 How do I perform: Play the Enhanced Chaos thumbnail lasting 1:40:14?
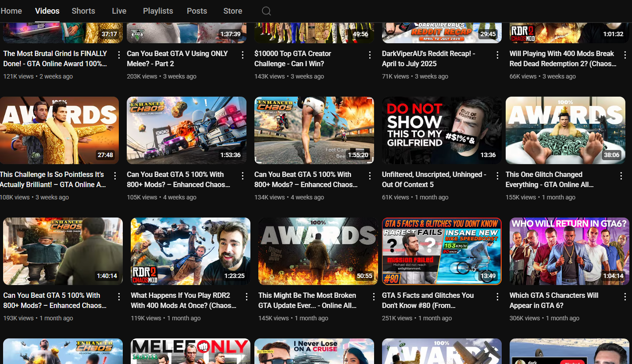pyautogui.click(x=63, y=251)
